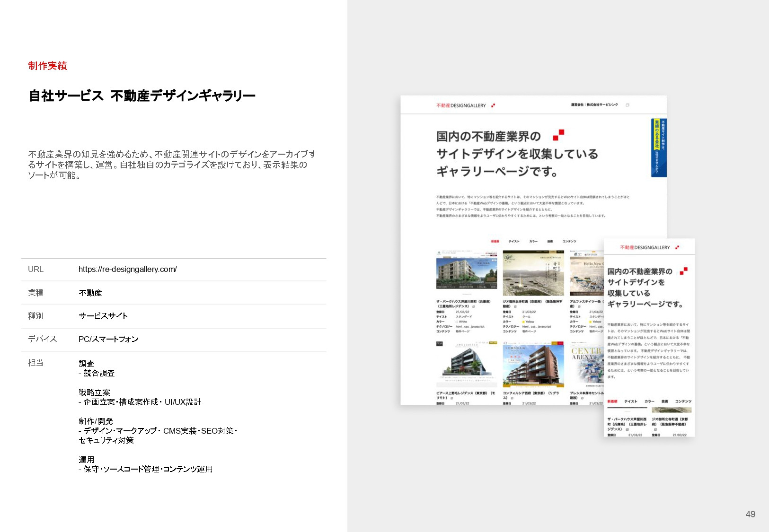
Task: Open the 技術 filter
Action: (x=550, y=241)
